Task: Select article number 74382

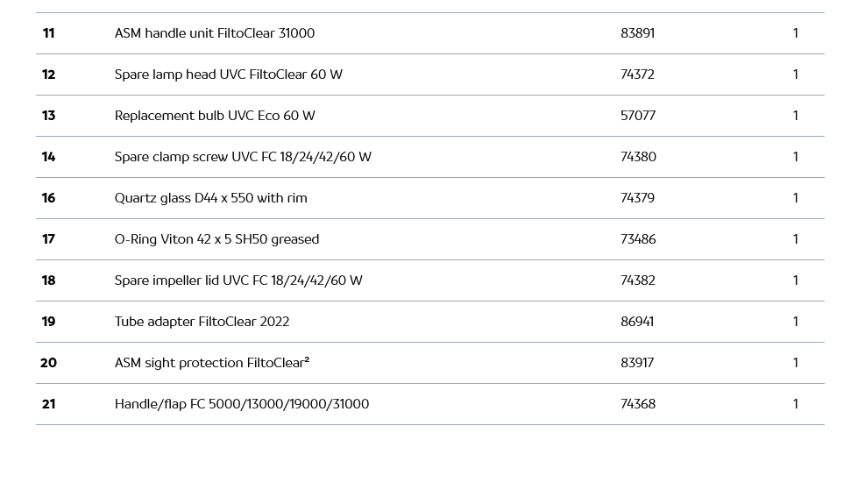Action: click(638, 280)
